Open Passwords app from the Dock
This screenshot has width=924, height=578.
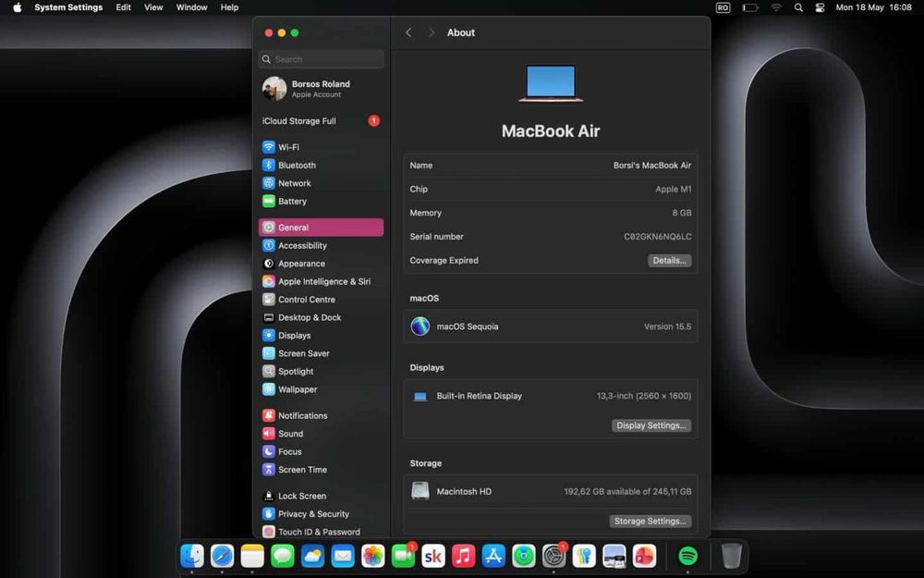(x=584, y=556)
